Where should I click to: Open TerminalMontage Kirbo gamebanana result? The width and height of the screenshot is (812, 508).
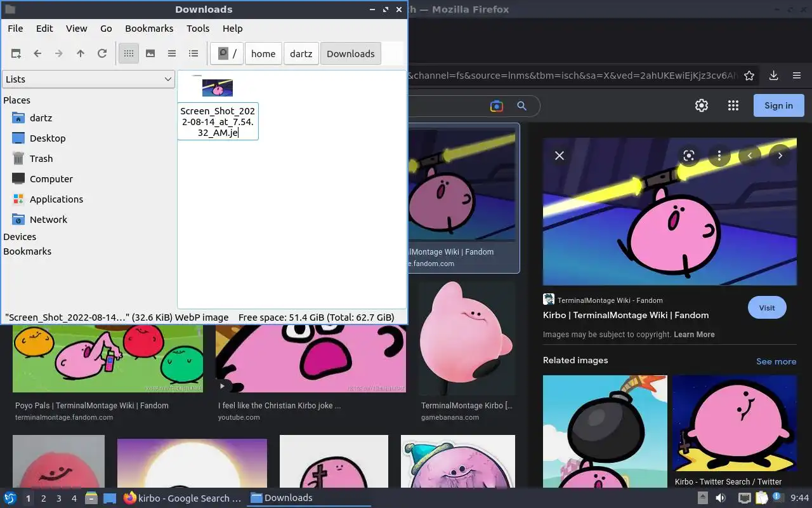pos(468,338)
